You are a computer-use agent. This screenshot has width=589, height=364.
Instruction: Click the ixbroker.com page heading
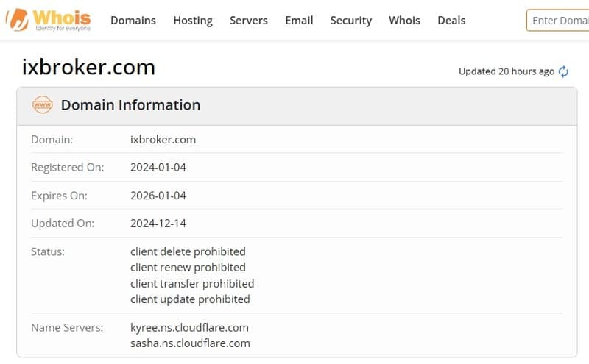click(x=88, y=67)
